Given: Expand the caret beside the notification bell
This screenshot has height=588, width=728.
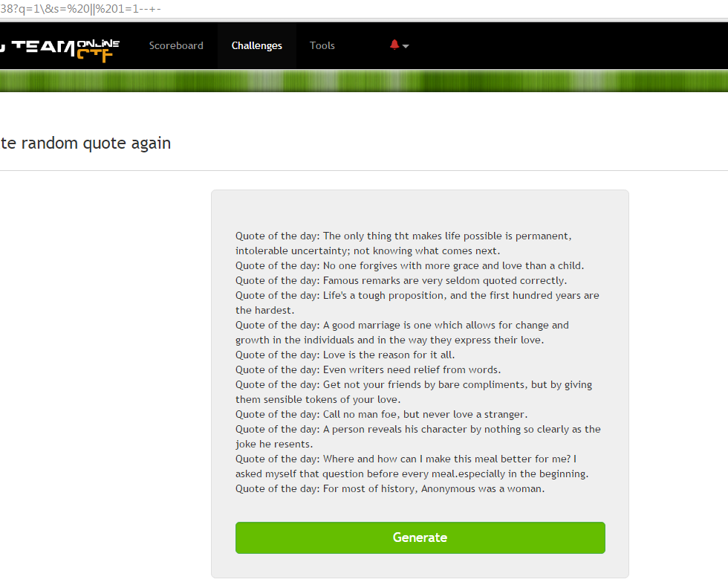Looking at the screenshot, I should (x=406, y=46).
